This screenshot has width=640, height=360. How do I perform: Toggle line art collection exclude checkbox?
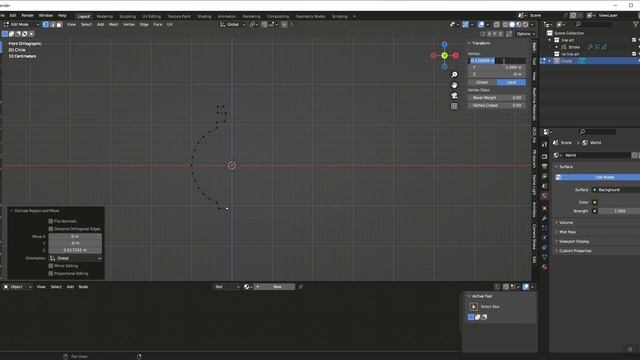[634, 40]
